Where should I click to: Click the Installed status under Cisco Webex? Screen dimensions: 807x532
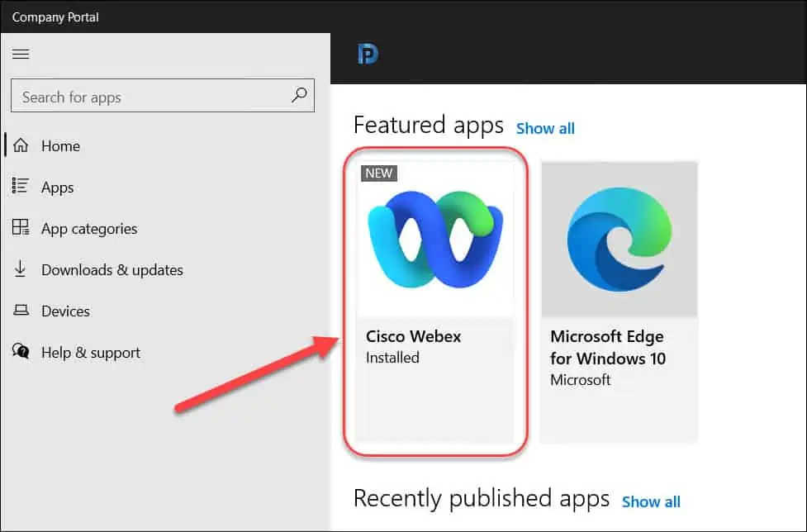point(392,358)
